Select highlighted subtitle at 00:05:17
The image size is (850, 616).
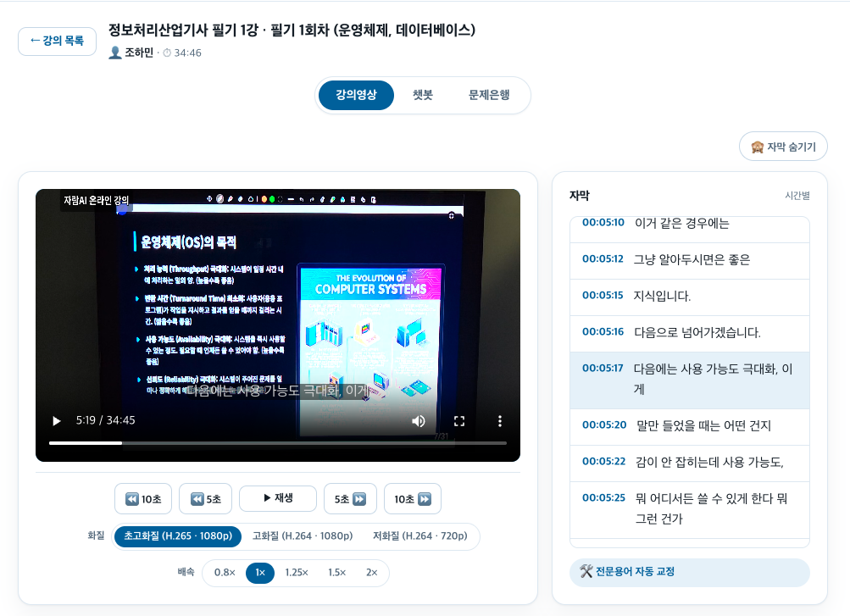pos(690,380)
